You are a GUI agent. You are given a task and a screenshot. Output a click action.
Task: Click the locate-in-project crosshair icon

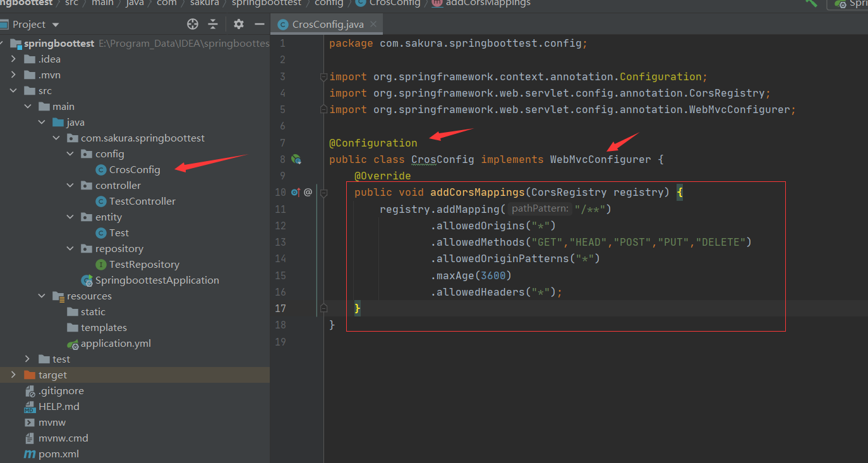point(193,24)
